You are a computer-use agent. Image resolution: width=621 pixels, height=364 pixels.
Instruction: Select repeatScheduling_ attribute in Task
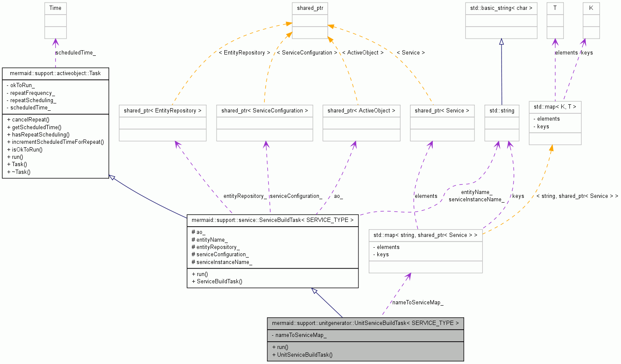(31, 100)
